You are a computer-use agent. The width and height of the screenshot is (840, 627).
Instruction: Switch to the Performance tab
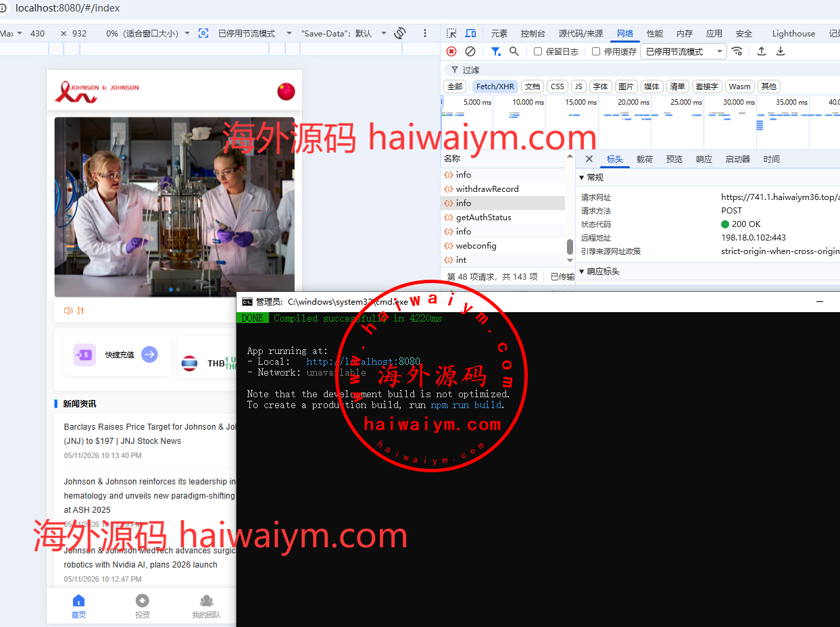click(655, 33)
